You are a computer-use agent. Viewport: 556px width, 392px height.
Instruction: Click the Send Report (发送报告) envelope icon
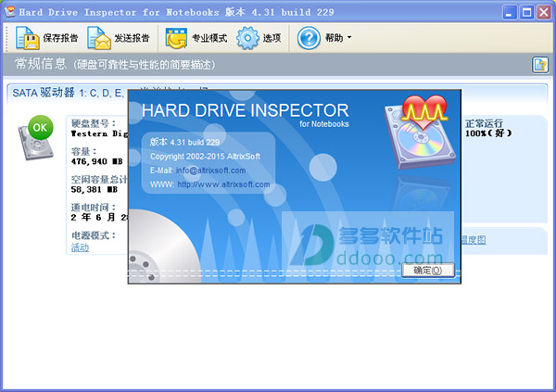click(99, 38)
